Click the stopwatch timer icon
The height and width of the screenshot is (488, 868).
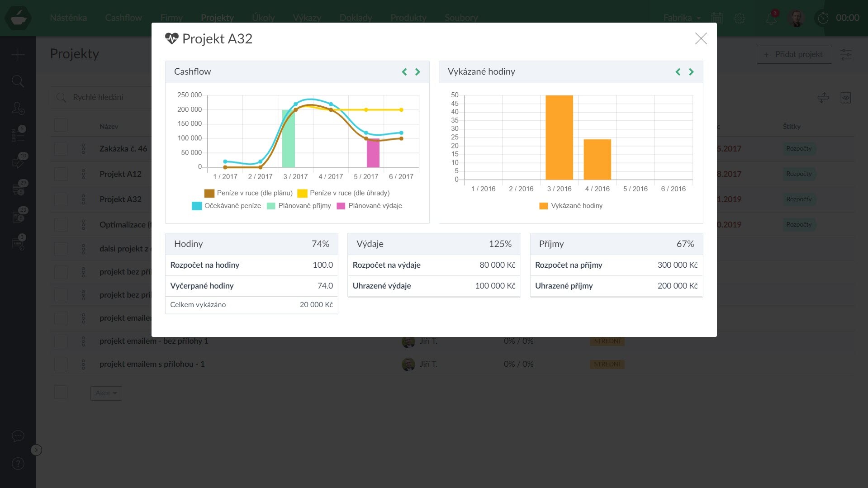(823, 18)
